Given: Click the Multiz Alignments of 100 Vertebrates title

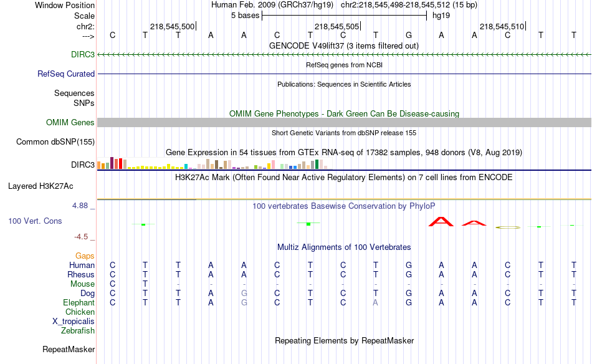Looking at the screenshot, I should click(344, 247).
